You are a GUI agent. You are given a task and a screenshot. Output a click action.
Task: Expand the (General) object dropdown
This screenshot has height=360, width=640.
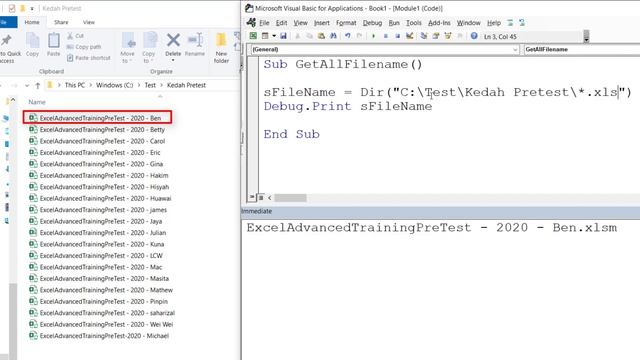coord(515,49)
